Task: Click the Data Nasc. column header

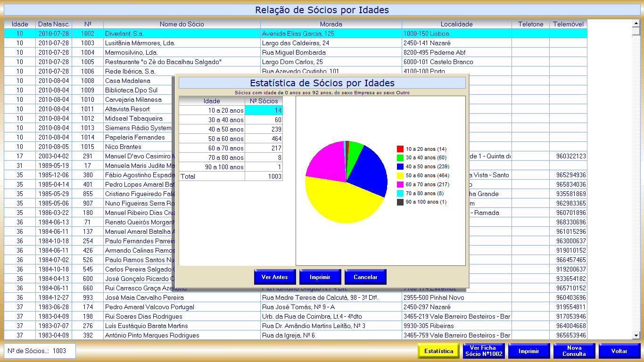Action: (x=54, y=24)
